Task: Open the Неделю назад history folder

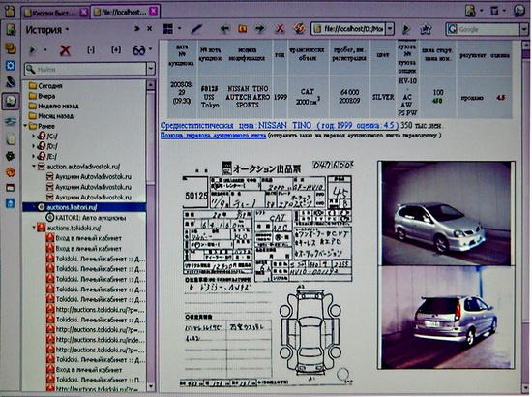Action: coord(53,106)
